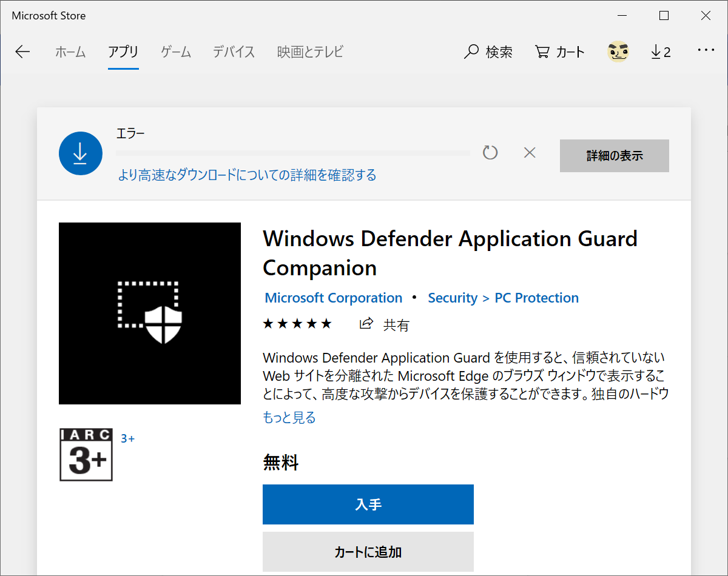Open the user account avatar
This screenshot has height=576, width=728.
pyautogui.click(x=618, y=52)
